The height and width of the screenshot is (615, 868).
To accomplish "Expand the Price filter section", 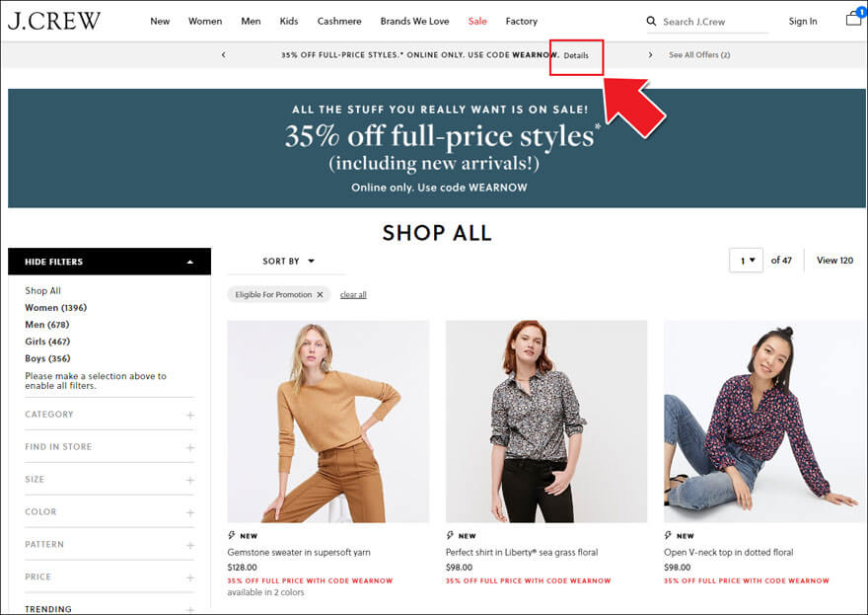I will pyautogui.click(x=109, y=577).
